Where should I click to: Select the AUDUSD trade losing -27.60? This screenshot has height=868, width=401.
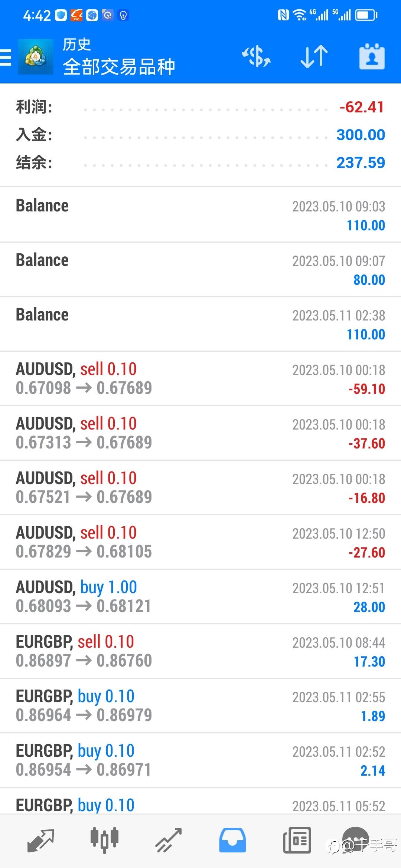click(200, 542)
